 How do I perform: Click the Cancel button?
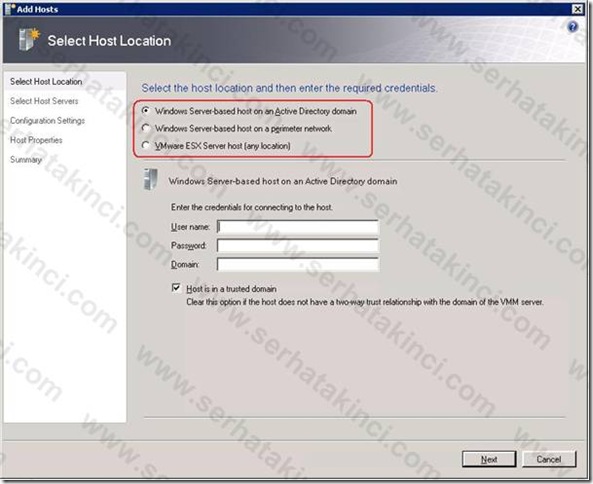549,459
